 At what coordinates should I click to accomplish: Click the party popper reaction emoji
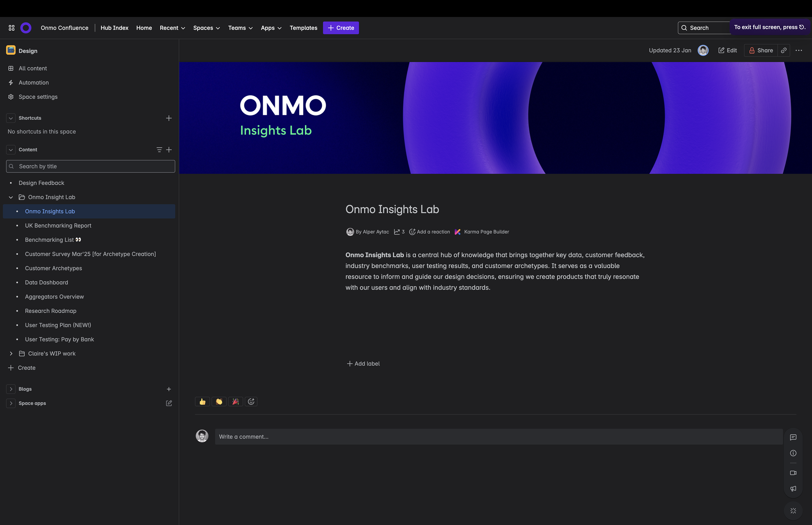pyautogui.click(x=235, y=402)
